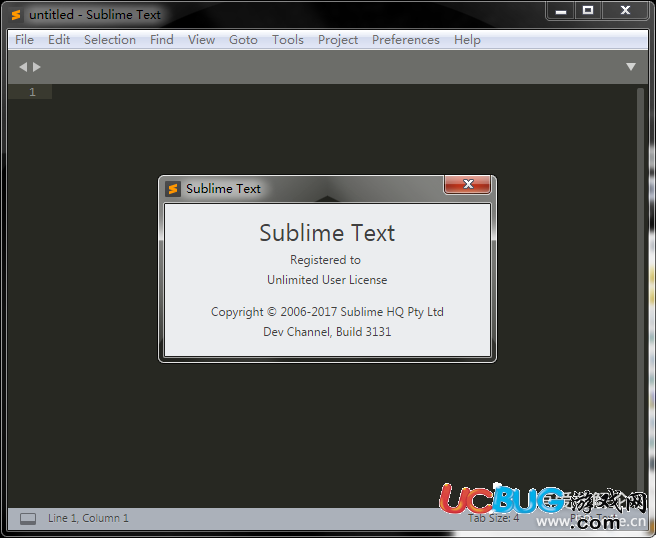Image resolution: width=656 pixels, height=538 pixels.
Task: Expand the tab list dropdown triangle
Action: [631, 67]
